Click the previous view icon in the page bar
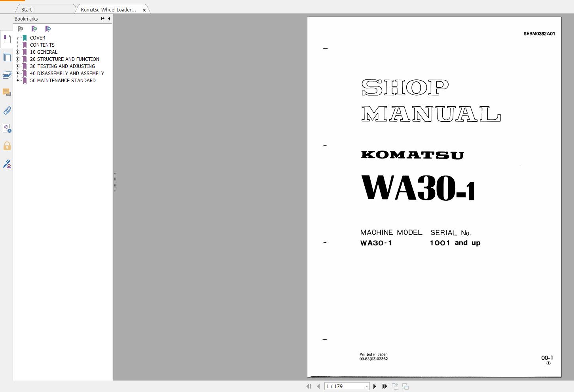 395,386
